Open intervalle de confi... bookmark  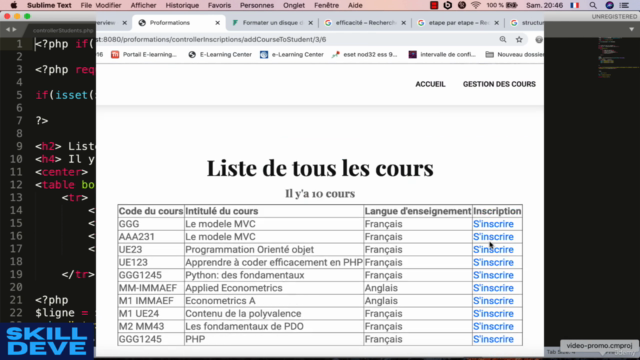[x=442, y=54]
